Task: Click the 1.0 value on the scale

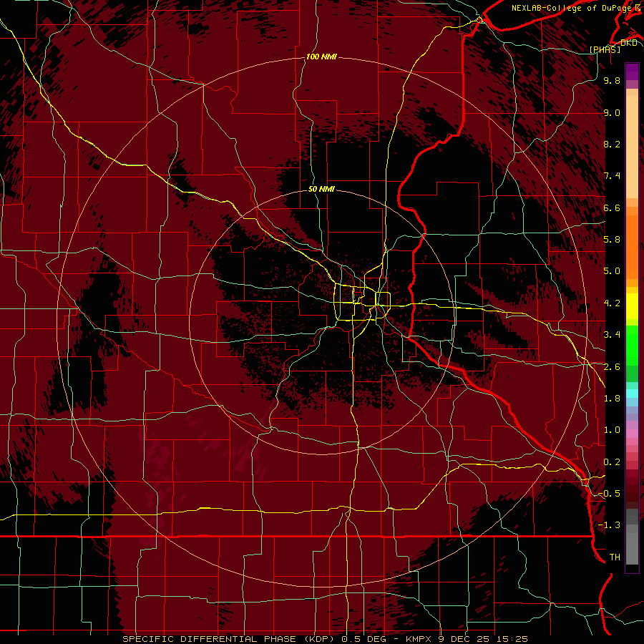Action: 612,430
